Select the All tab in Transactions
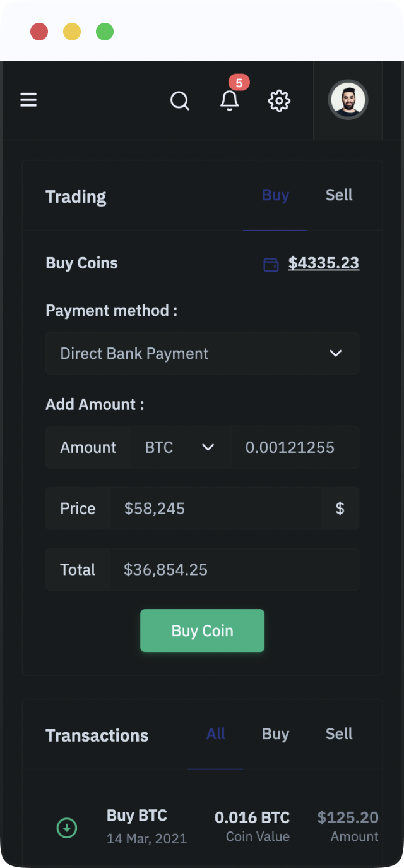Viewport: 404px width, 868px height. [216, 734]
